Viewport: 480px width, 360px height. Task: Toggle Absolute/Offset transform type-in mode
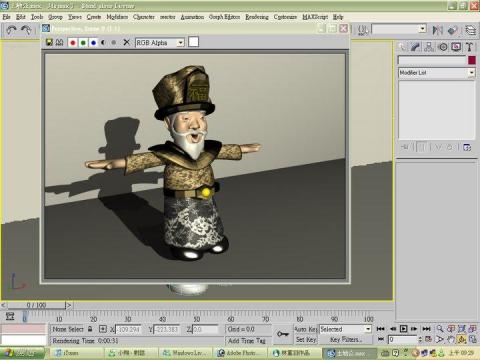(x=103, y=329)
